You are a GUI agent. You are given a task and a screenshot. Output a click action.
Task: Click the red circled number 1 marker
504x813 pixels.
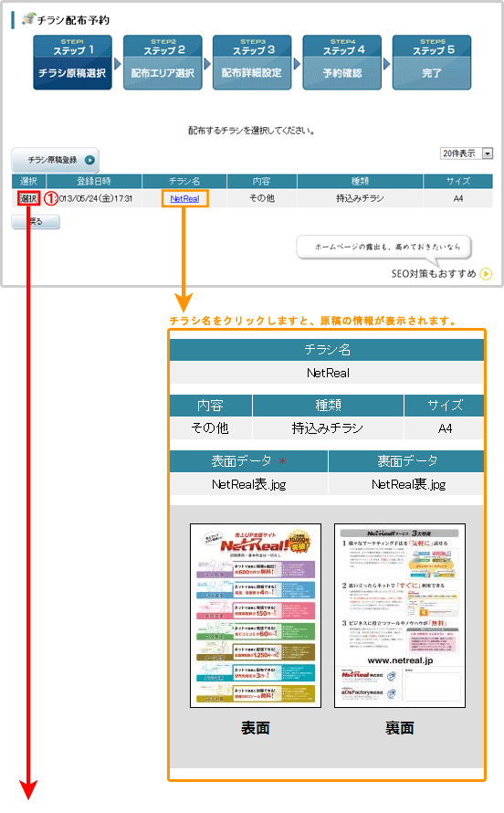pos(51,198)
